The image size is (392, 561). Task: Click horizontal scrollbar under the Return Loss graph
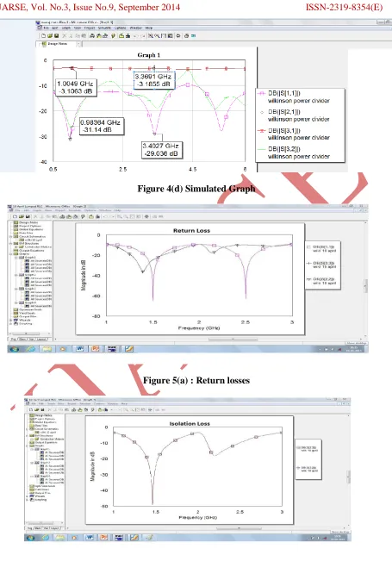pyautogui.click(x=233, y=340)
